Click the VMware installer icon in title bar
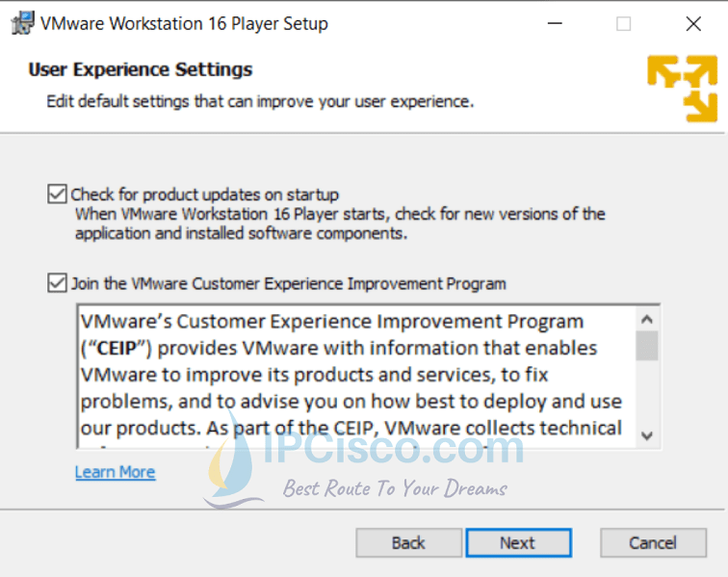The image size is (728, 577). tap(22, 23)
